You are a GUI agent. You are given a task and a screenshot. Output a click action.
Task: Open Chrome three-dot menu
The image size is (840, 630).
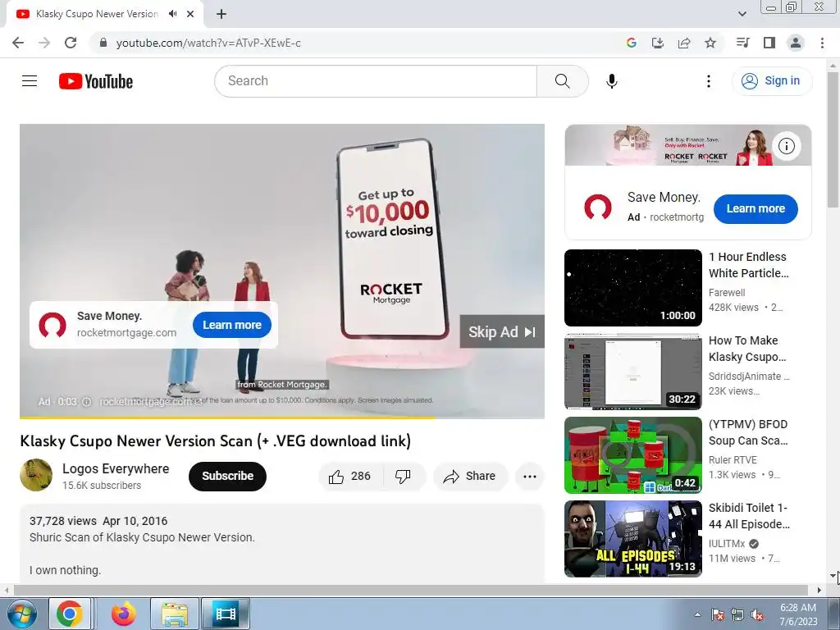pos(822,43)
